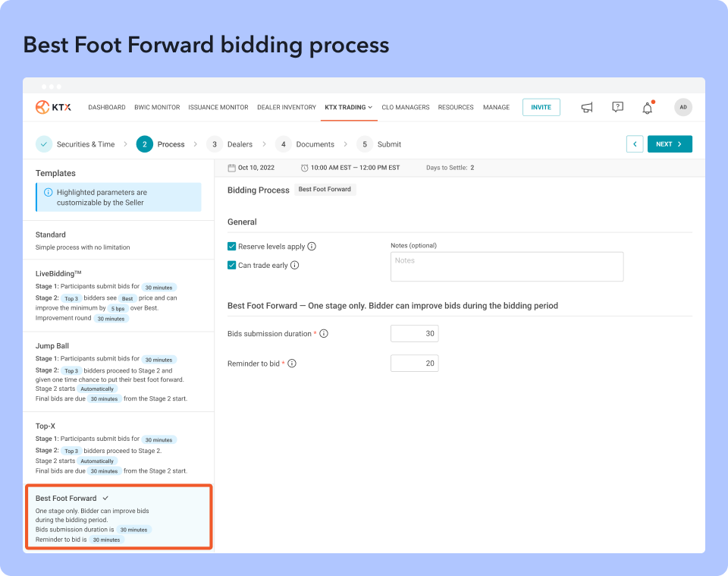This screenshot has width=728, height=576.
Task: Go to Issuance Monitor
Action: coord(218,107)
